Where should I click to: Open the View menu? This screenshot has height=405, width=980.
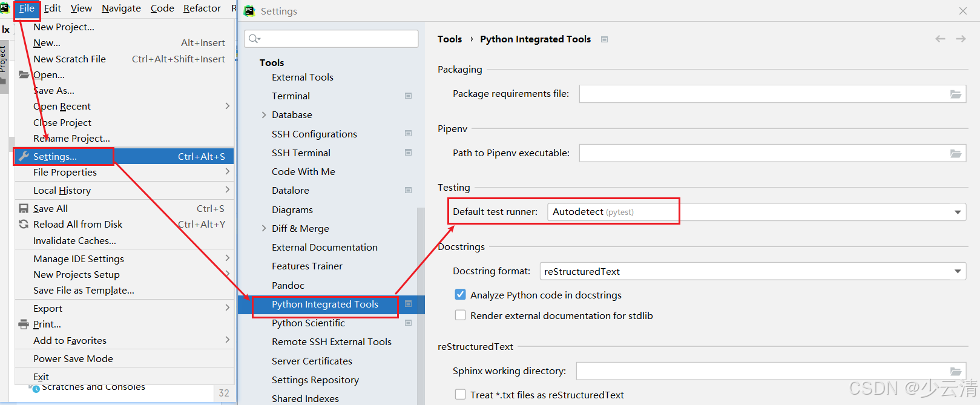(x=81, y=8)
